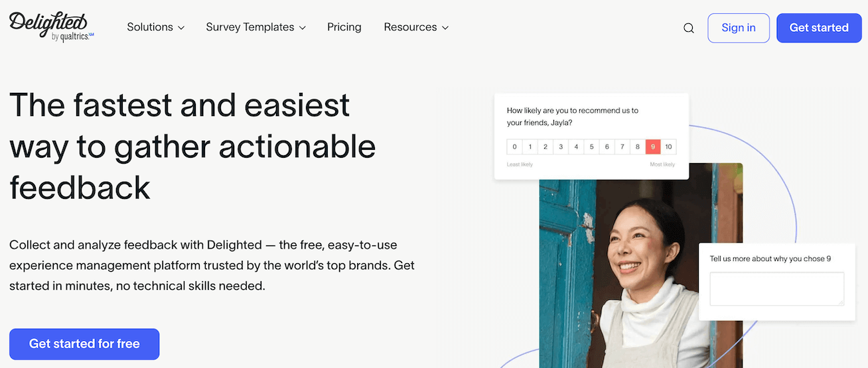Open the search magnifier icon
This screenshot has height=368, width=868.
[689, 28]
